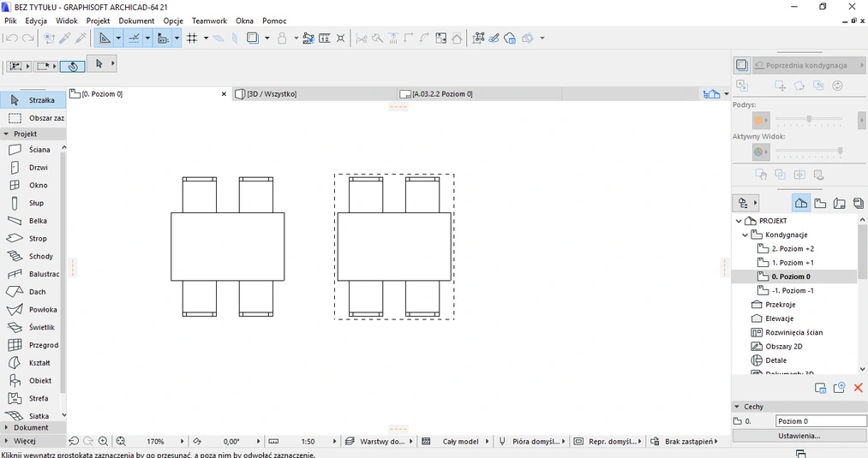Viewport: 868px width, 458px height.
Task: Open the Plik menu
Action: pyautogui.click(x=10, y=21)
